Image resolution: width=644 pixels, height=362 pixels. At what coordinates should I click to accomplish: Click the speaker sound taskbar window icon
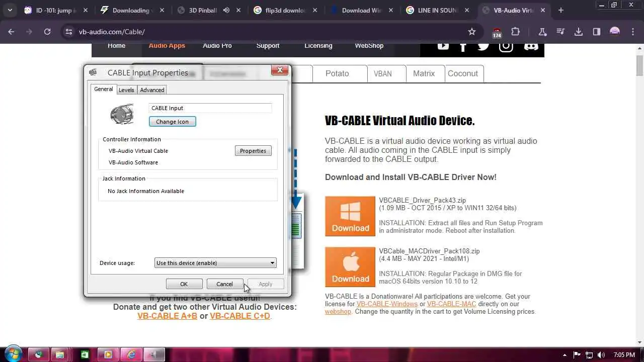point(154,354)
